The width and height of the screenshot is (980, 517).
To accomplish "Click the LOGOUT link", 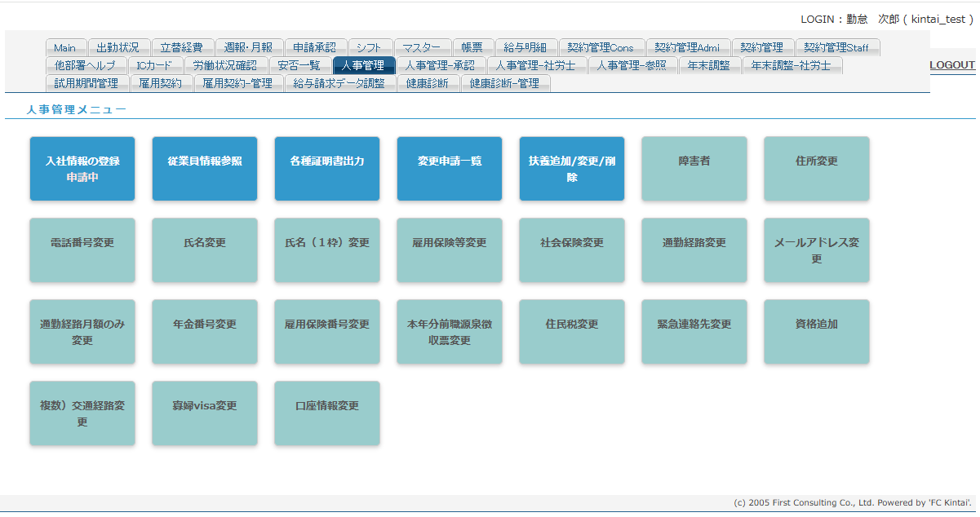I will click(952, 65).
